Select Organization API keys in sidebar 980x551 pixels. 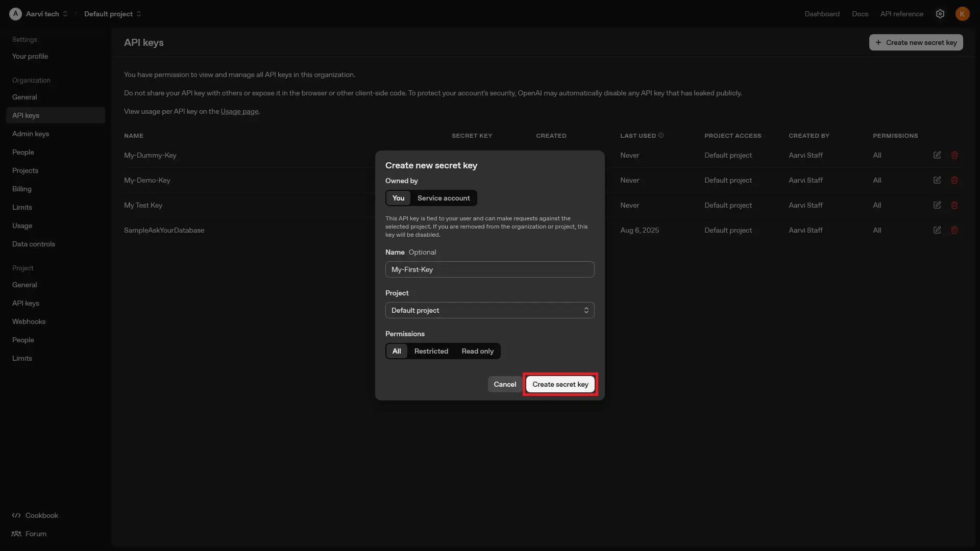click(56, 115)
